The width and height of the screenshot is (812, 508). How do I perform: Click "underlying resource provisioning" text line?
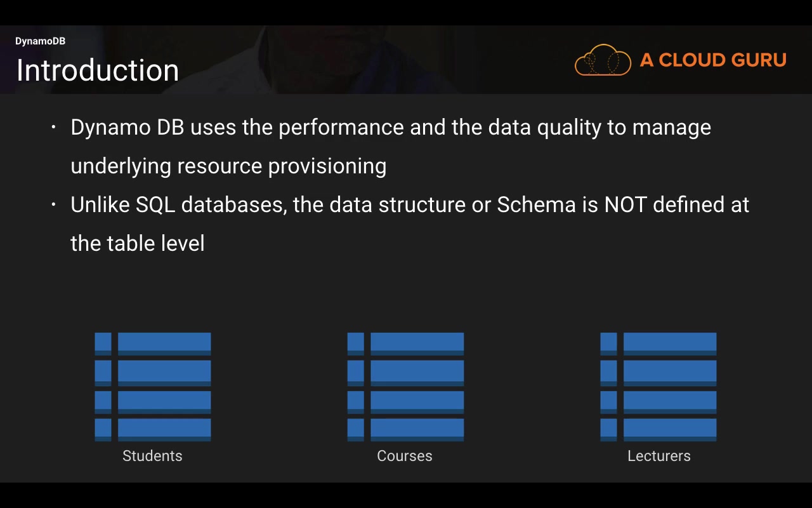(x=228, y=166)
